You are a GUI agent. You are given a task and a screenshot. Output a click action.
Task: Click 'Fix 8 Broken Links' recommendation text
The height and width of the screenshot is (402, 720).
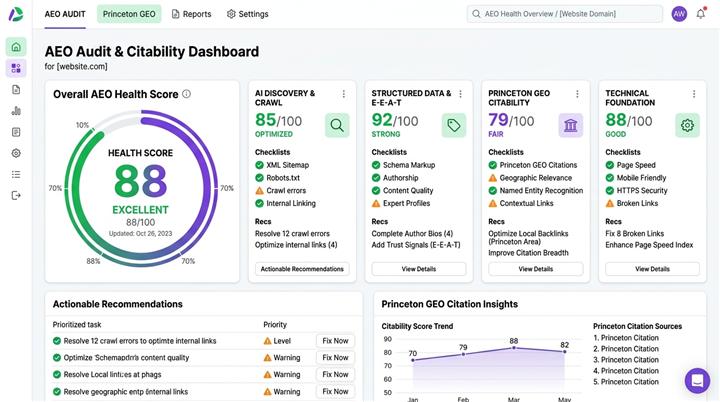635,233
